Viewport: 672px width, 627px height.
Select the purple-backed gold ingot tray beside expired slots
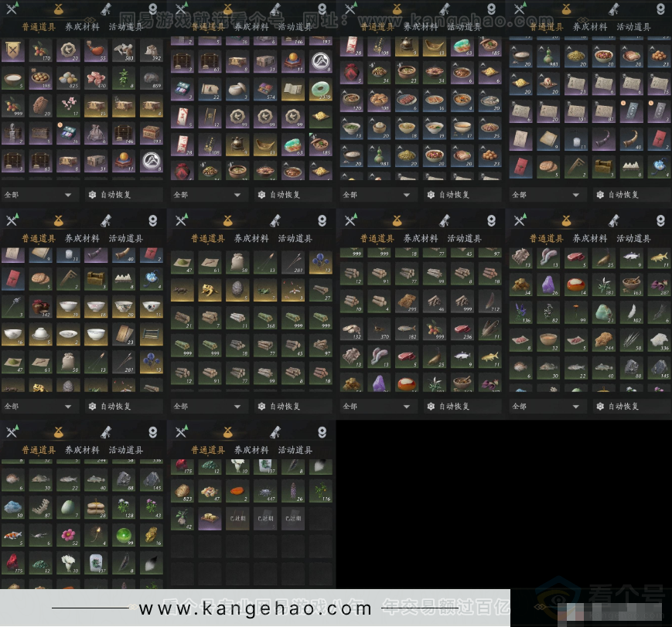(210, 519)
